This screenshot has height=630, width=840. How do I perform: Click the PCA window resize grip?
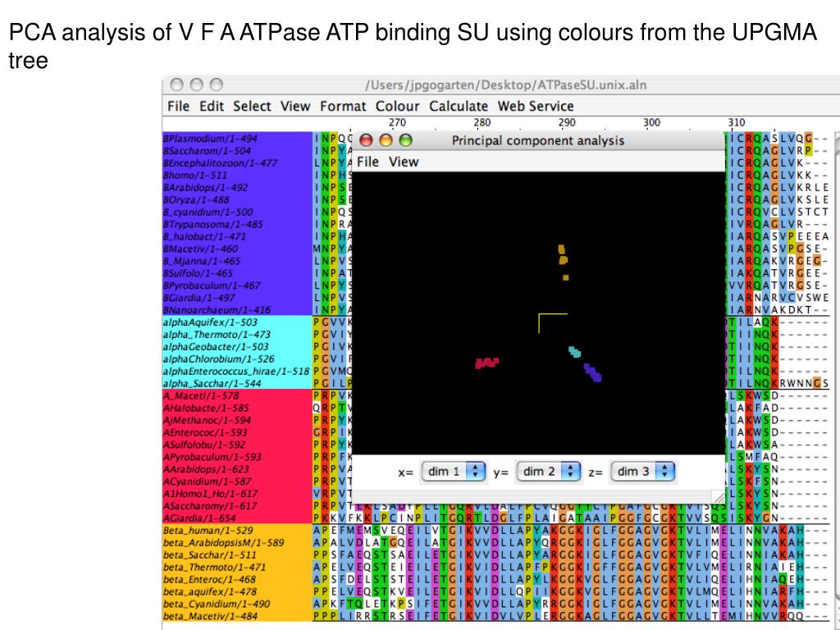[719, 497]
